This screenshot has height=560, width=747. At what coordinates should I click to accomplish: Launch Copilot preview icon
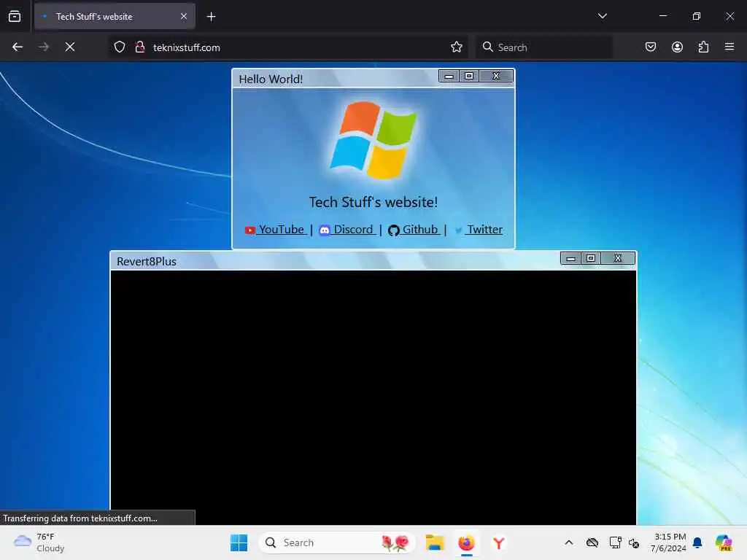click(724, 542)
